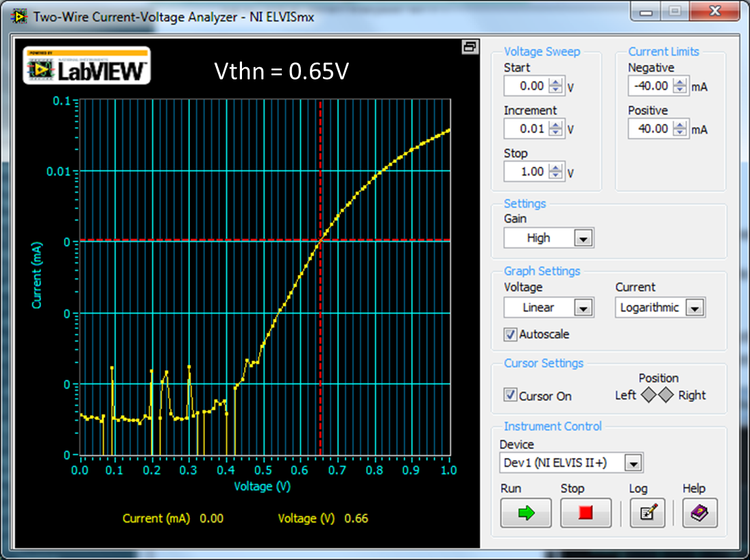Viewport: 750px width, 560px height.
Task: Click the Voltage (V) 0.66 readout
Action: pyautogui.click(x=323, y=518)
